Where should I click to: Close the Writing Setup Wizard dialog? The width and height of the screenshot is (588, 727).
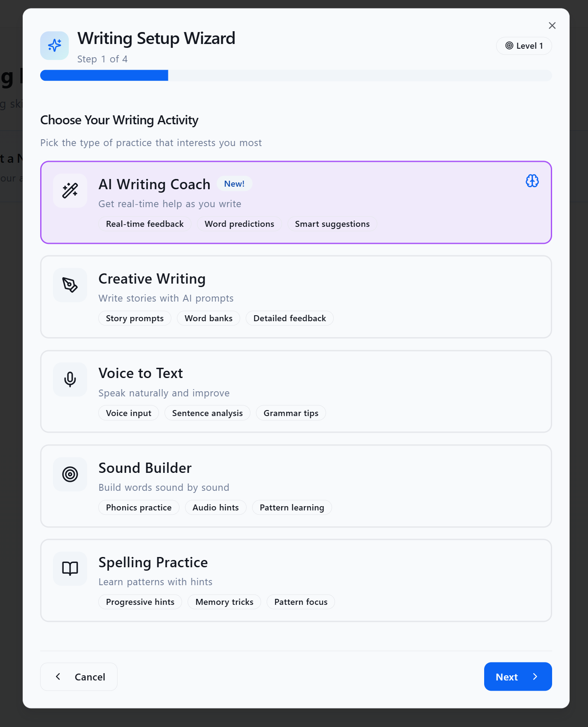click(552, 26)
